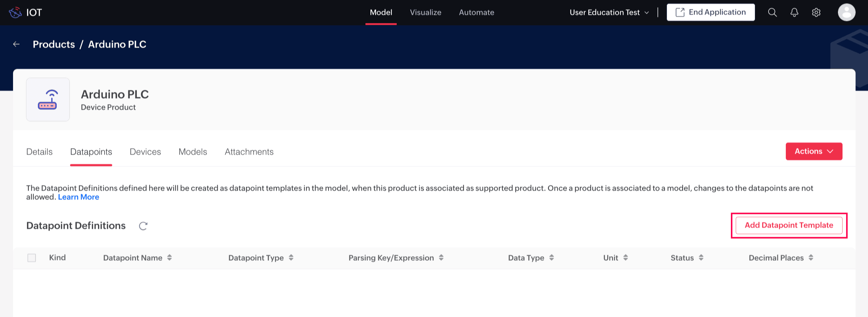Click the IOT logo icon
Screen dimensions: 868x317
15,12
